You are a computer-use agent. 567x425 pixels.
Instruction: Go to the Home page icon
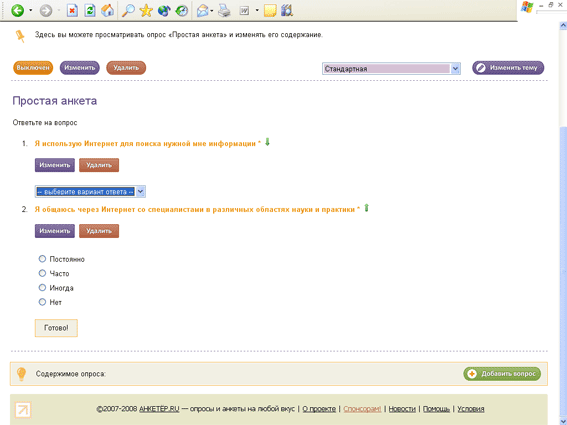pos(107,10)
